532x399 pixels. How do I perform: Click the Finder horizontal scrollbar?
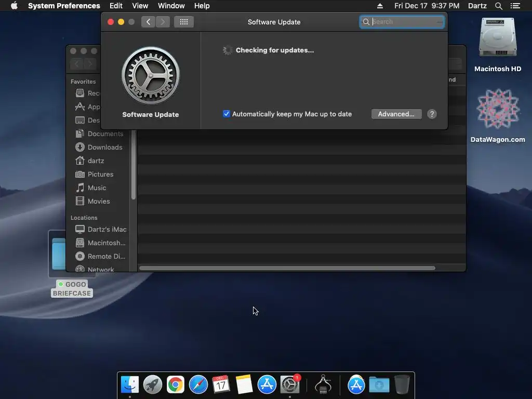click(287, 268)
